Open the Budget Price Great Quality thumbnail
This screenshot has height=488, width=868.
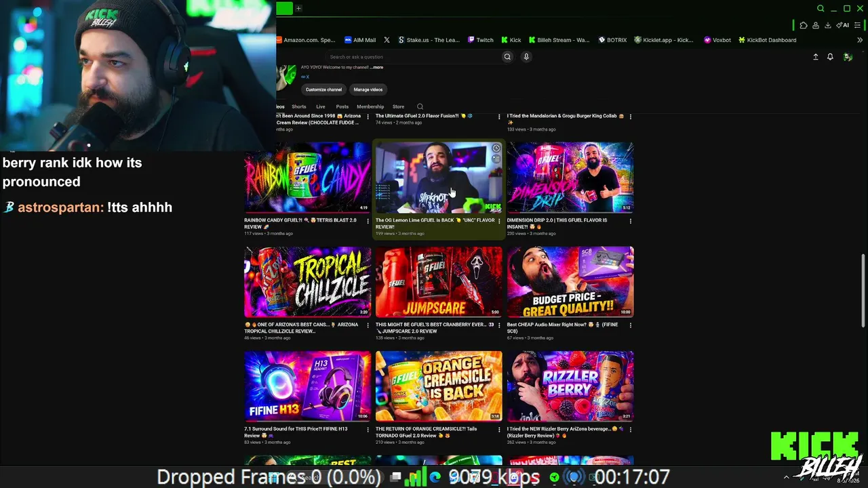[x=570, y=282]
